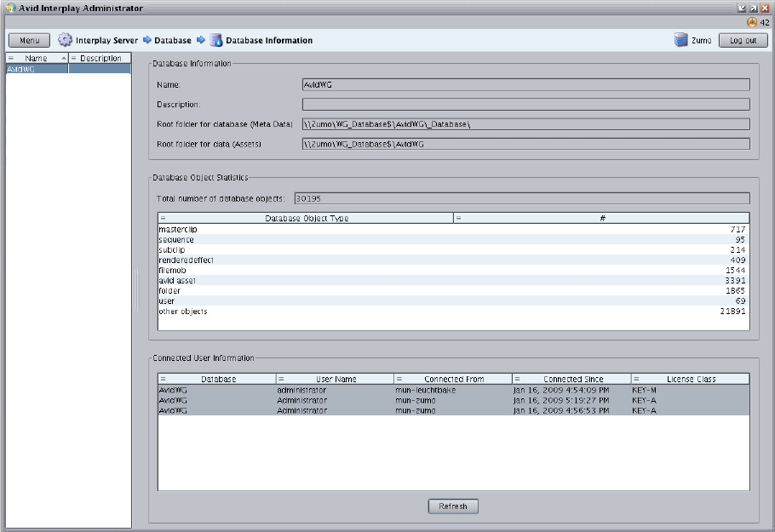Sort sidebar list by Description column
This screenshot has height=532, width=775.
pos(100,58)
